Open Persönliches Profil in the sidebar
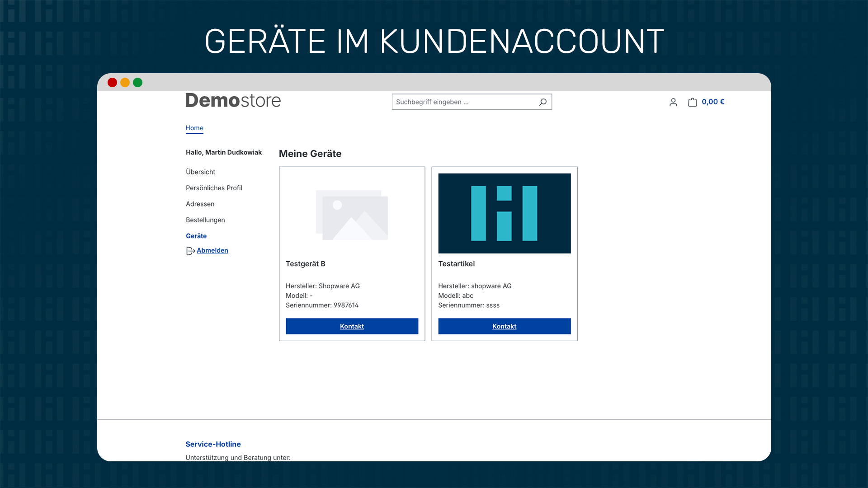868x488 pixels. coord(214,188)
